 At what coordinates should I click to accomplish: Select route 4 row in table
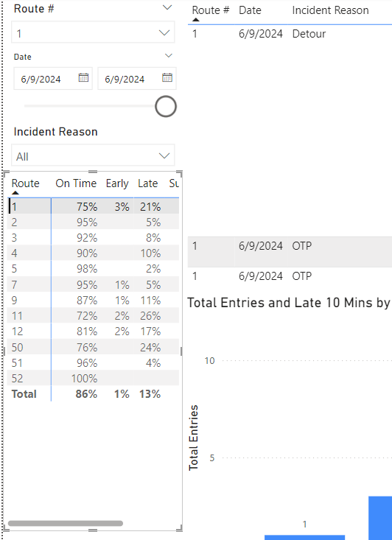click(x=93, y=253)
